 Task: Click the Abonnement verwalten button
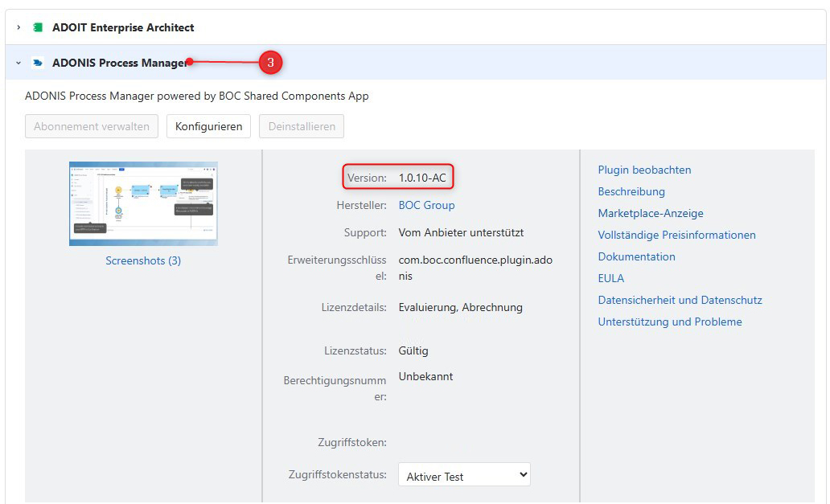pyautogui.click(x=91, y=126)
